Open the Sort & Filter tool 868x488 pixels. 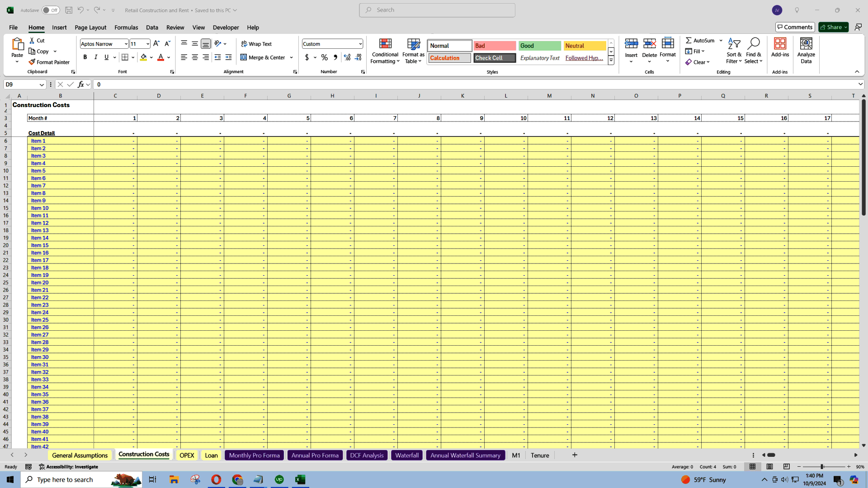tap(734, 51)
